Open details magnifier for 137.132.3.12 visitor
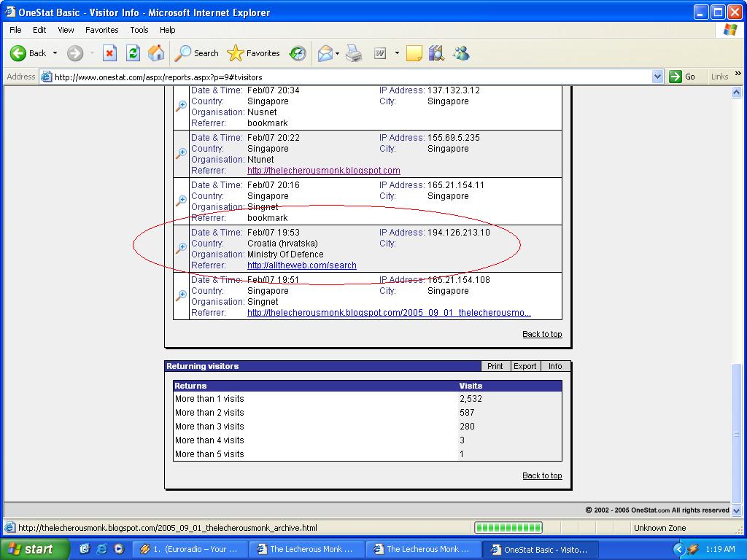The height and width of the screenshot is (560, 747). [x=181, y=106]
